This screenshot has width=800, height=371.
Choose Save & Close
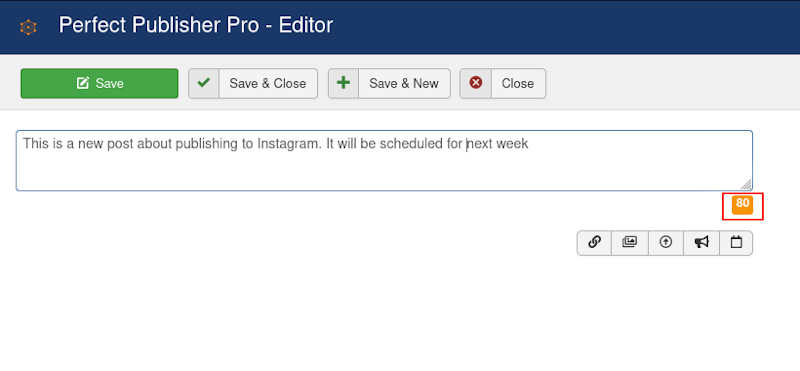253,83
